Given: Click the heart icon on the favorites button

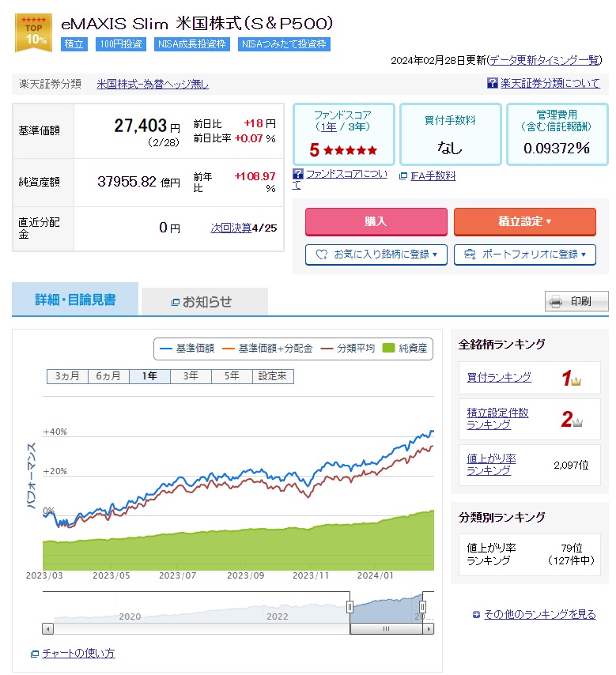Looking at the screenshot, I should point(322,255).
